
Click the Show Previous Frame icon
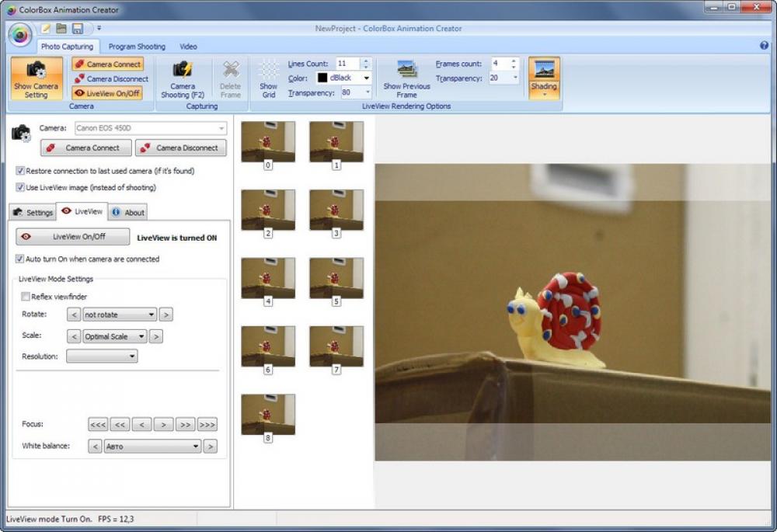pyautogui.click(x=405, y=78)
